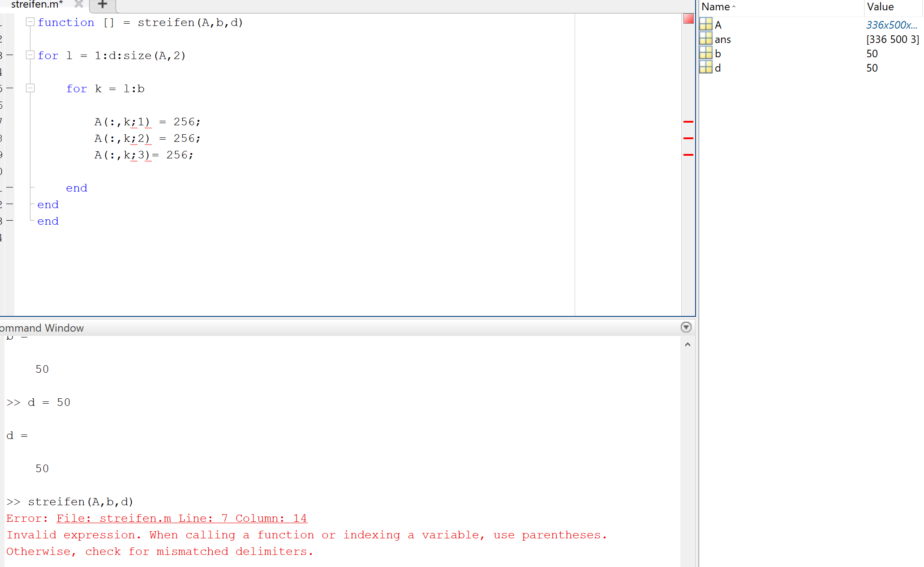Jump to line 8 red error marker
The image size is (924, 567).
coord(688,138)
